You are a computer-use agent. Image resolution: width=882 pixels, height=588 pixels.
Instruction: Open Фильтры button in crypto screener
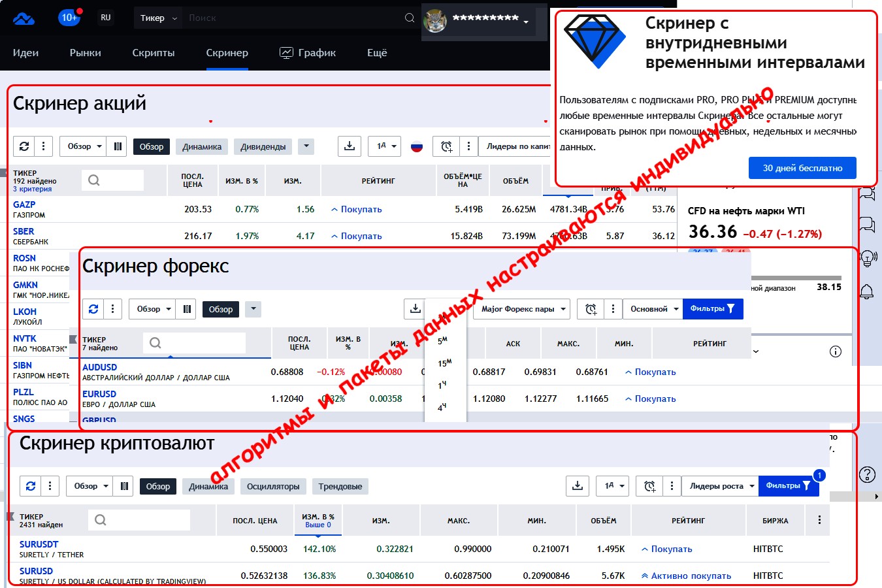(x=789, y=486)
